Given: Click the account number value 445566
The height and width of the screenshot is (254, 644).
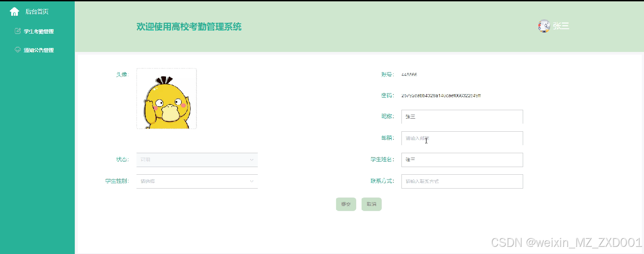Looking at the screenshot, I should coord(409,75).
